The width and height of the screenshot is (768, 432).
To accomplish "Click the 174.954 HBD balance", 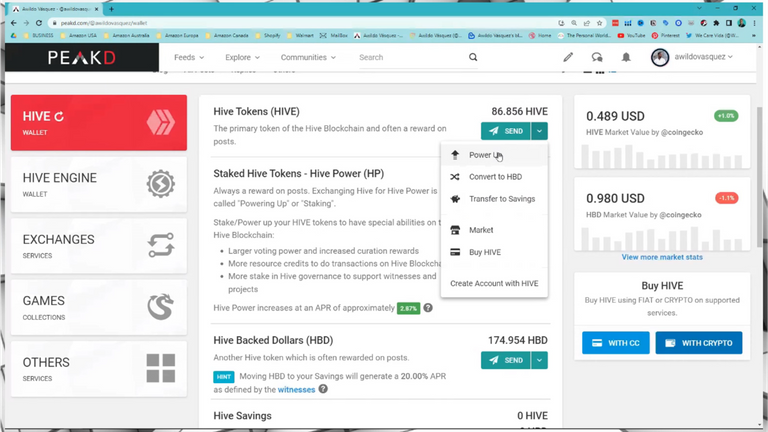I will tap(518, 340).
